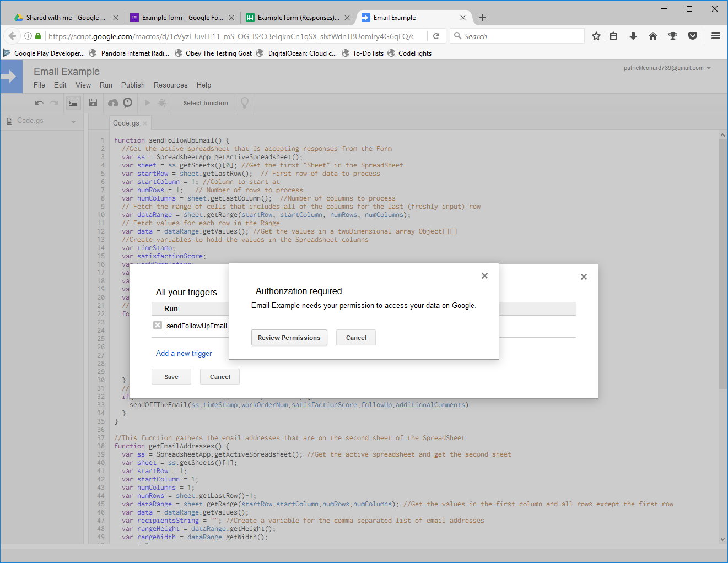
Task: Go to the browser home icon
Action: [653, 36]
